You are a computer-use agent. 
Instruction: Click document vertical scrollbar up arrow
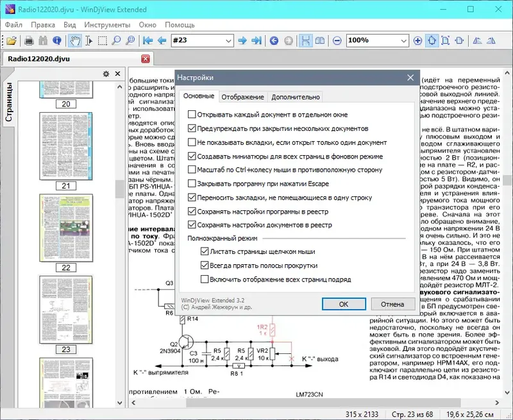point(507,72)
